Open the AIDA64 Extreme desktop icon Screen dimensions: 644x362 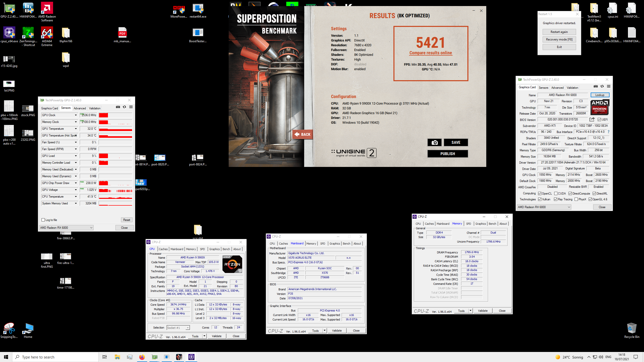47,36
